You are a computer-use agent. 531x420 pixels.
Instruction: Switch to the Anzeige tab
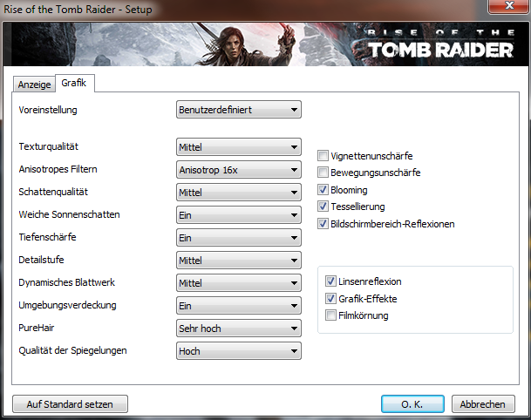click(x=34, y=85)
